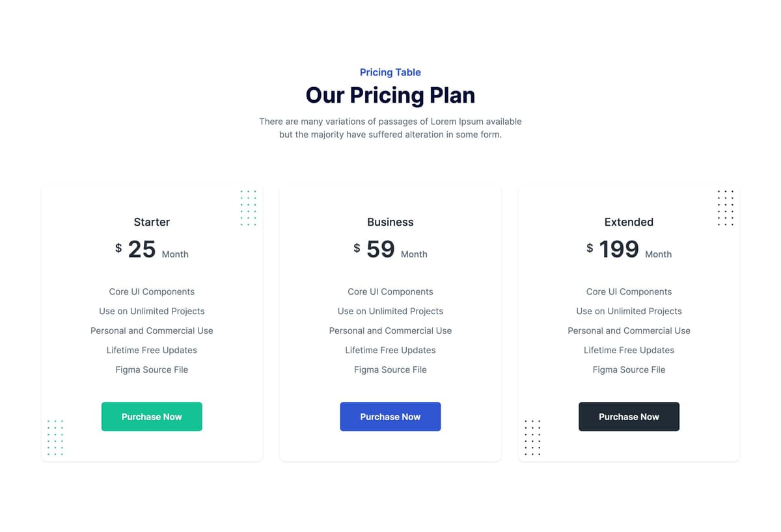This screenshot has width=781, height=532.
Task: Select Personal and Commercial Use under Extended
Action: pyautogui.click(x=629, y=330)
